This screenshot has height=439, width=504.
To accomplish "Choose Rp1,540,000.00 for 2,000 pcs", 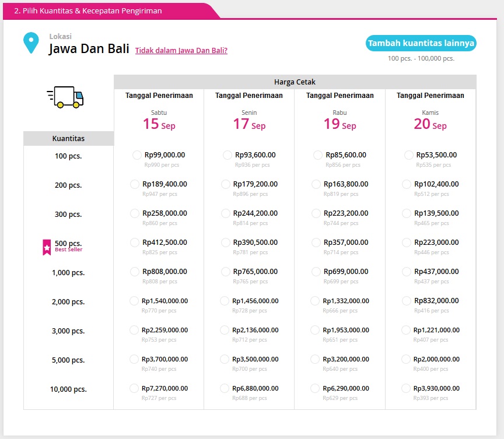I will click(134, 301).
